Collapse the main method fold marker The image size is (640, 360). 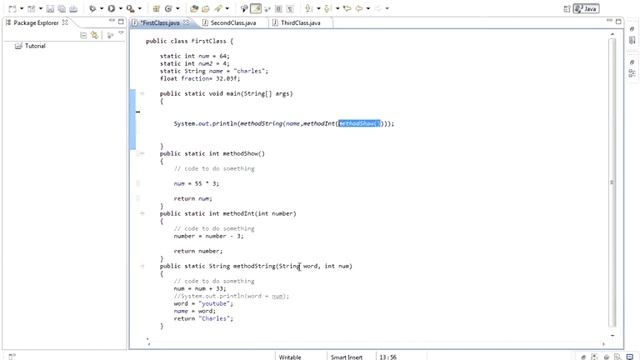(142, 93)
